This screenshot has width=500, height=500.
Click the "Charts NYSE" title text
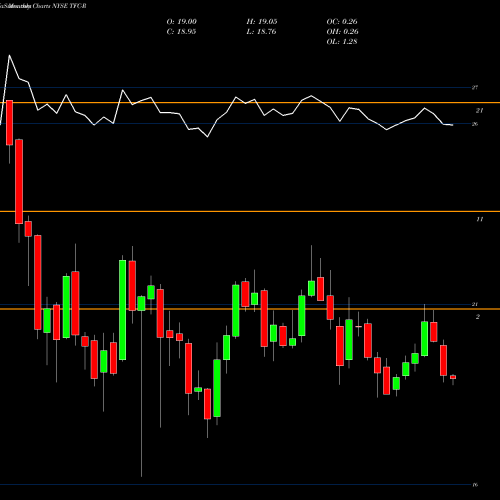pyautogui.click(x=50, y=6)
